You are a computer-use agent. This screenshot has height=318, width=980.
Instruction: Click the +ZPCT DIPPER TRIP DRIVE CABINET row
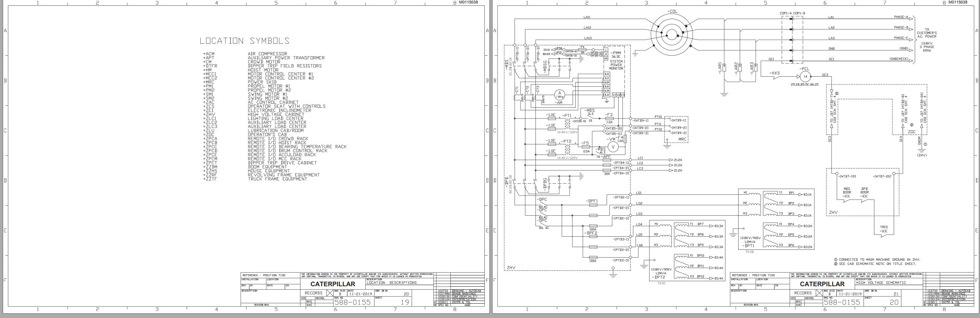[260, 163]
